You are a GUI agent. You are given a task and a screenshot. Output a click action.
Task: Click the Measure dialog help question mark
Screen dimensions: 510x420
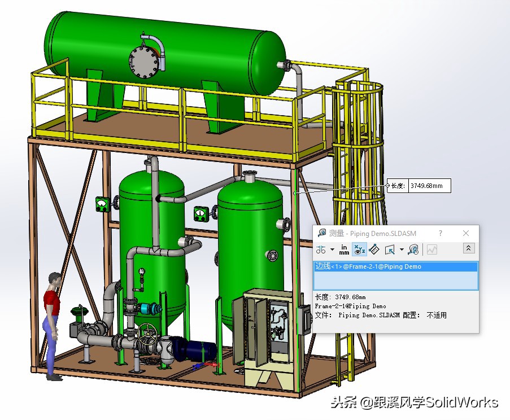click(440, 233)
